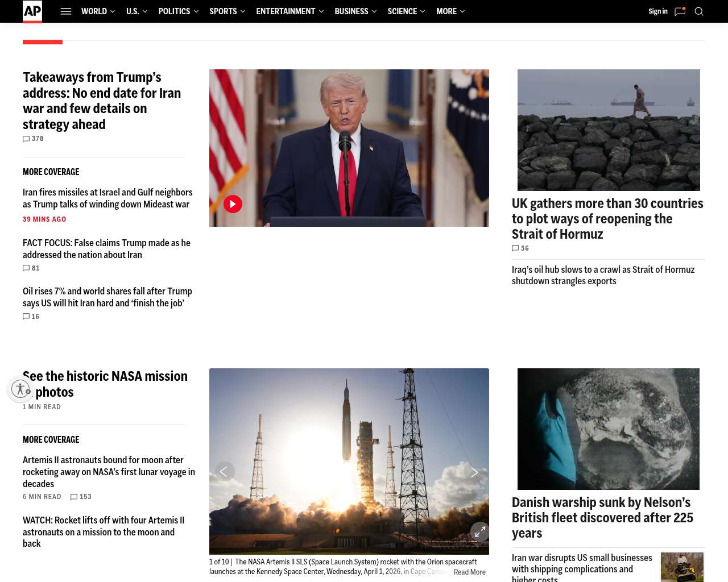This screenshot has width=728, height=582.
Task: Open the accessibility options widget
Action: tap(20, 389)
